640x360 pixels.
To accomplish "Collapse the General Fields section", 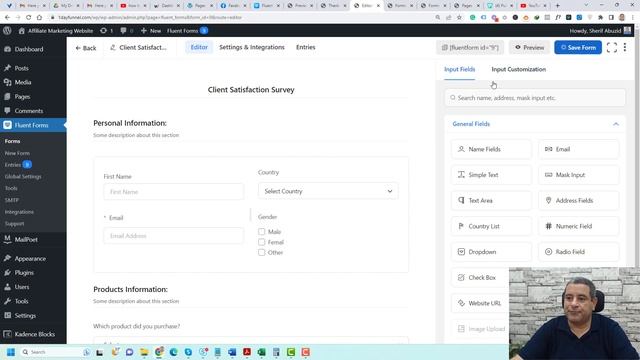I will pyautogui.click(x=616, y=124).
